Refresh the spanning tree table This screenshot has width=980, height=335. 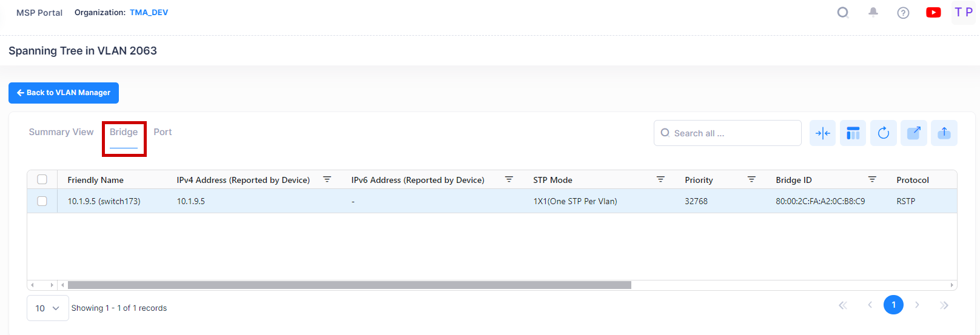[884, 133]
